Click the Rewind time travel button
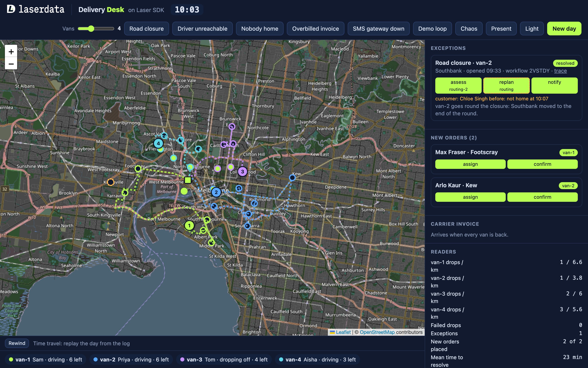Viewport: 588px width, 368px height. click(x=17, y=343)
